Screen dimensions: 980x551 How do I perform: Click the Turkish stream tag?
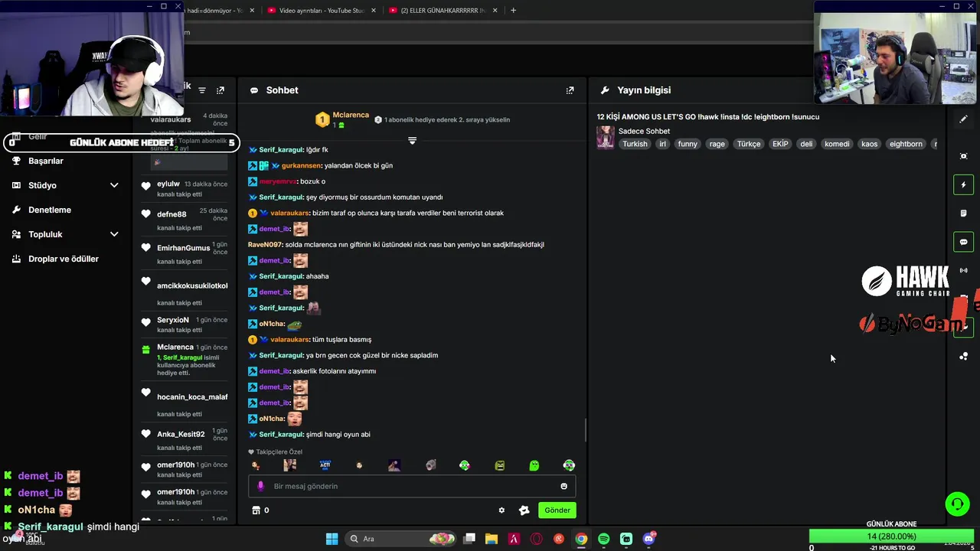point(635,144)
